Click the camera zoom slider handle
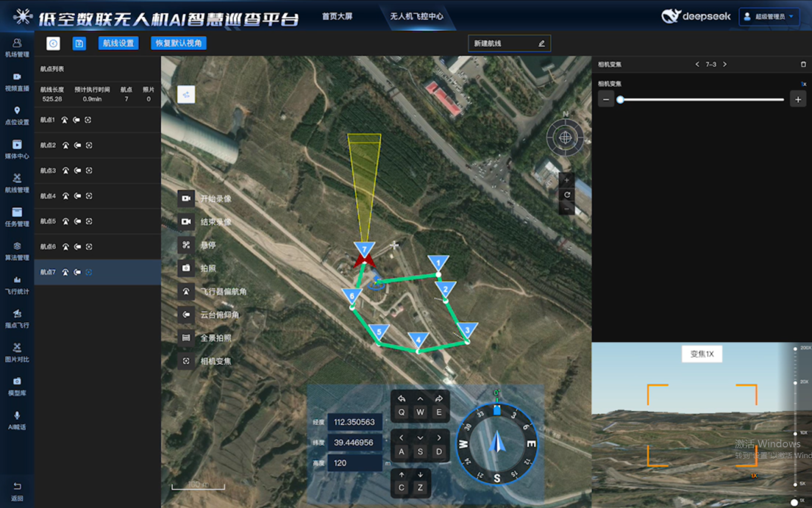This screenshot has width=812, height=508. (x=620, y=100)
